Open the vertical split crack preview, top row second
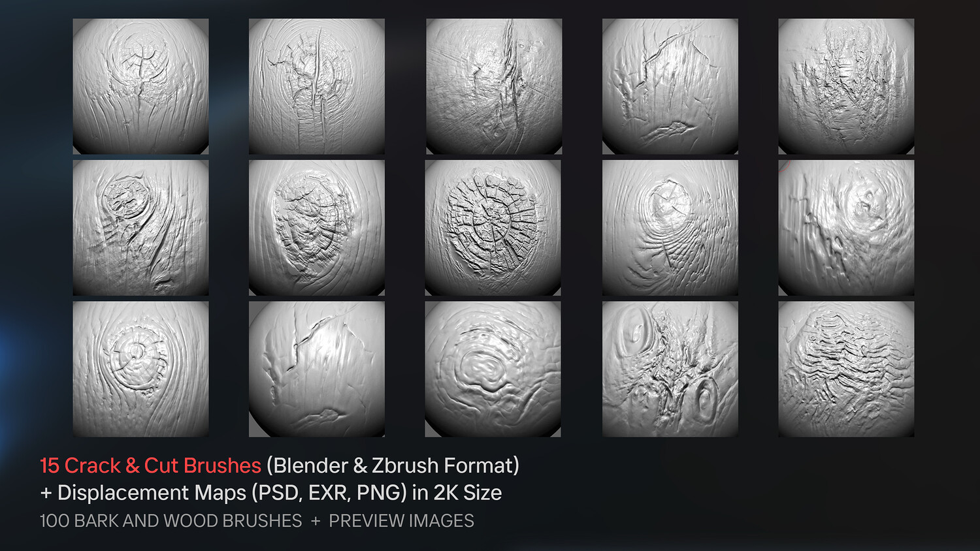Image resolution: width=980 pixels, height=551 pixels. (317, 86)
